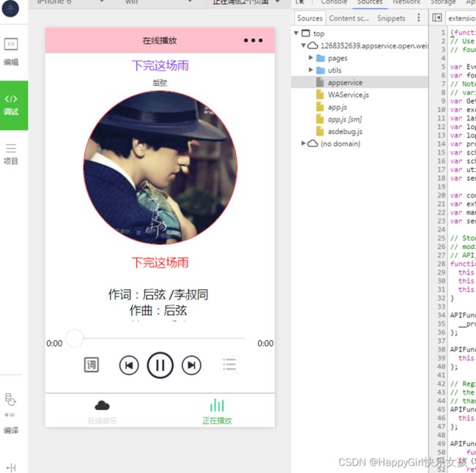Image resolution: width=476 pixels, height=473 pixels.
Task: Toggle the navigator sidebar panel icon
Action: 437,18
